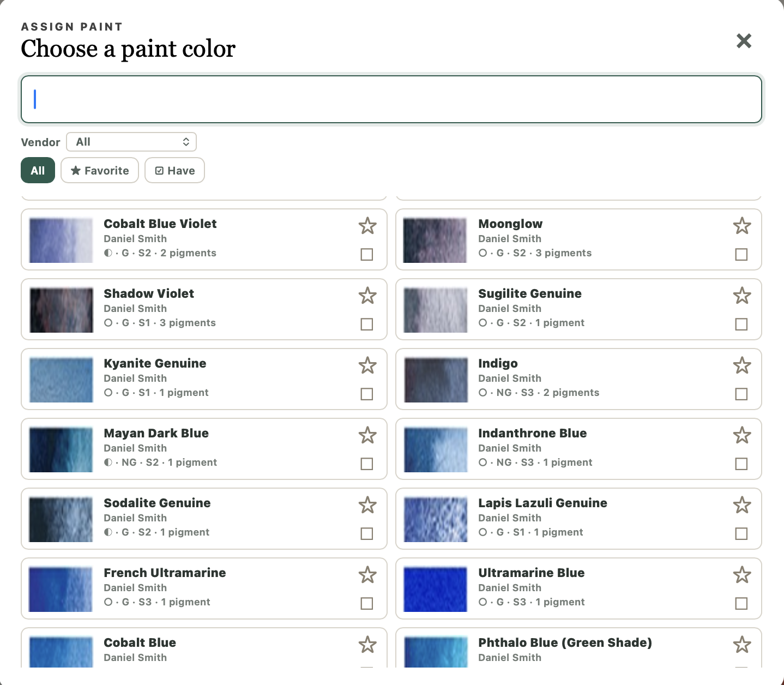
Task: Toggle the Indanthrone Blue have checkbox
Action: (741, 464)
